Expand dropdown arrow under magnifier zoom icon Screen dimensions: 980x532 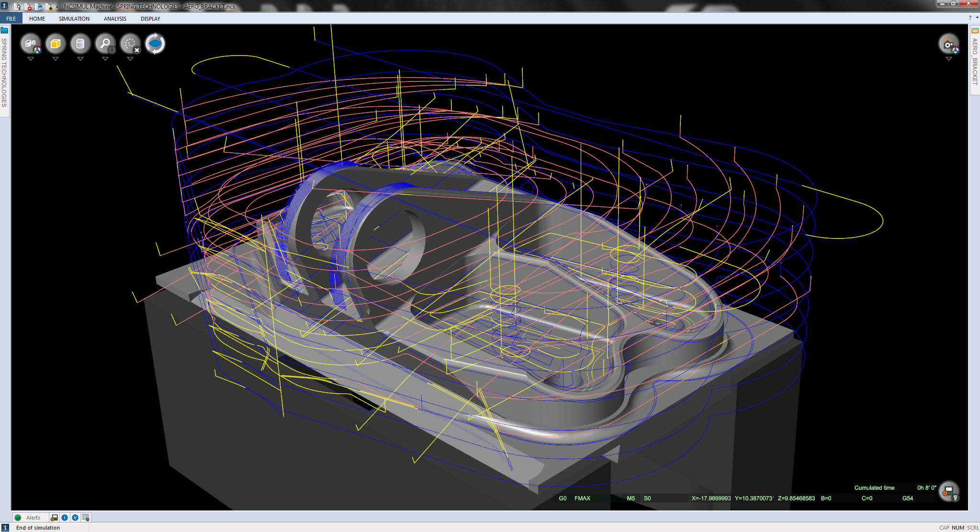coord(105,59)
